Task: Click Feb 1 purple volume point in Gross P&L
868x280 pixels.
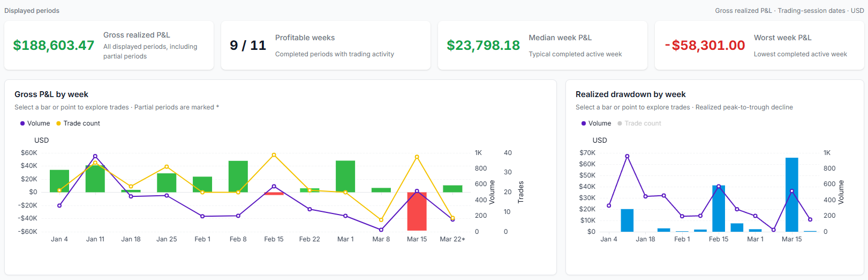Action: 202,216
